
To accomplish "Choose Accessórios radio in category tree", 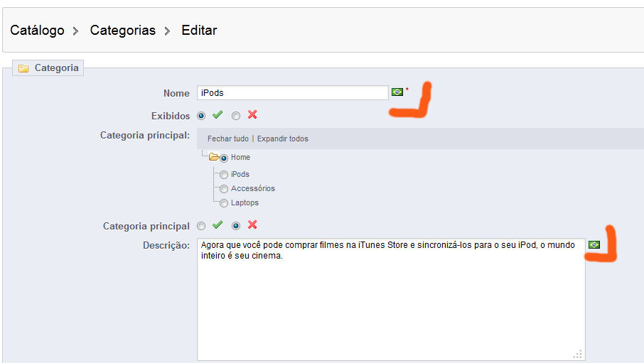I will [x=224, y=189].
